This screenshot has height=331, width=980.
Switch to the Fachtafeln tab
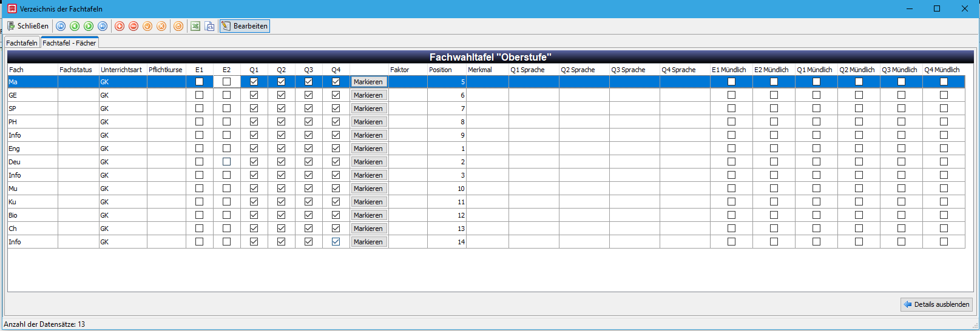(x=22, y=43)
